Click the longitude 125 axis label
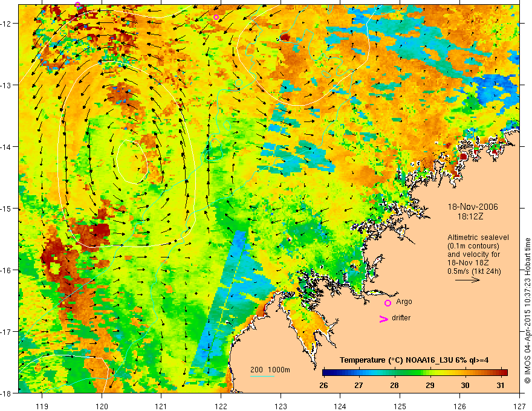The width and height of the screenshot is (532, 411). point(400,407)
